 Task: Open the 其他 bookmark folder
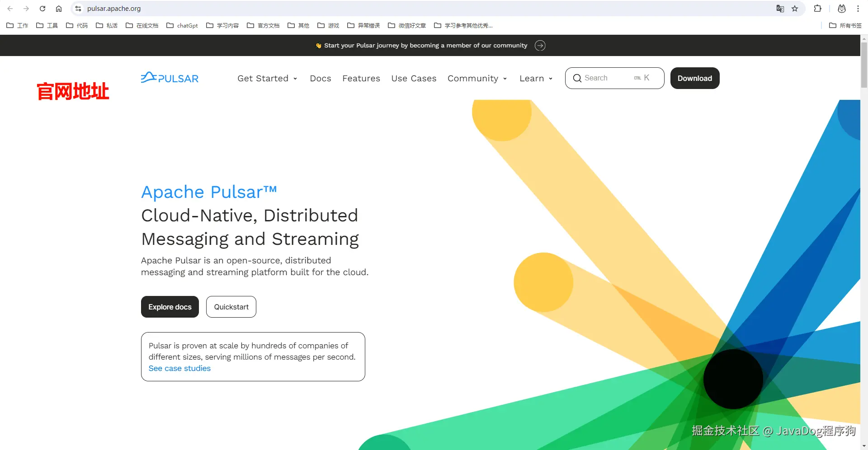coord(298,25)
